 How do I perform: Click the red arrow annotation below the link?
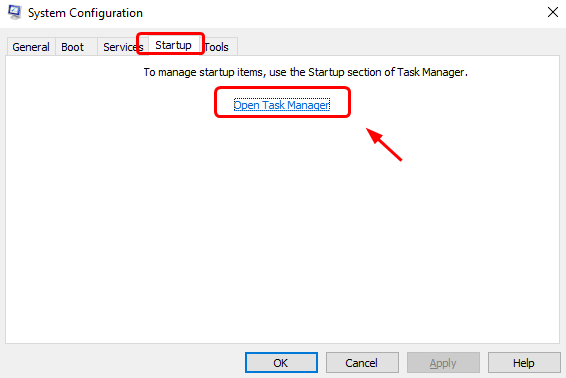click(x=384, y=144)
